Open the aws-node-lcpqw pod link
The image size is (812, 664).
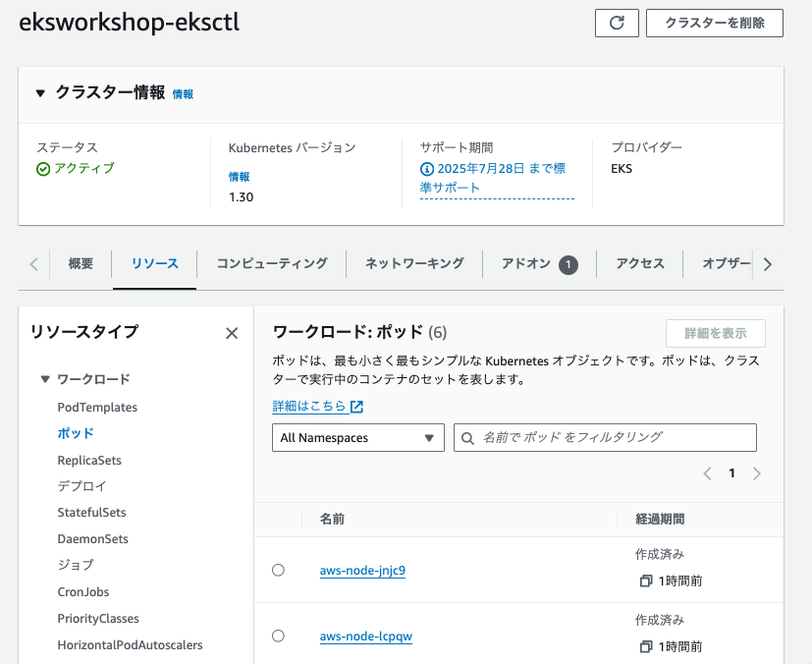click(x=366, y=636)
